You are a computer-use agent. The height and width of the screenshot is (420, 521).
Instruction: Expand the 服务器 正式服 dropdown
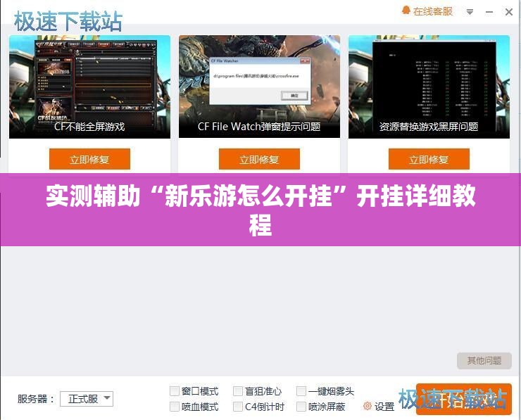click(87, 399)
